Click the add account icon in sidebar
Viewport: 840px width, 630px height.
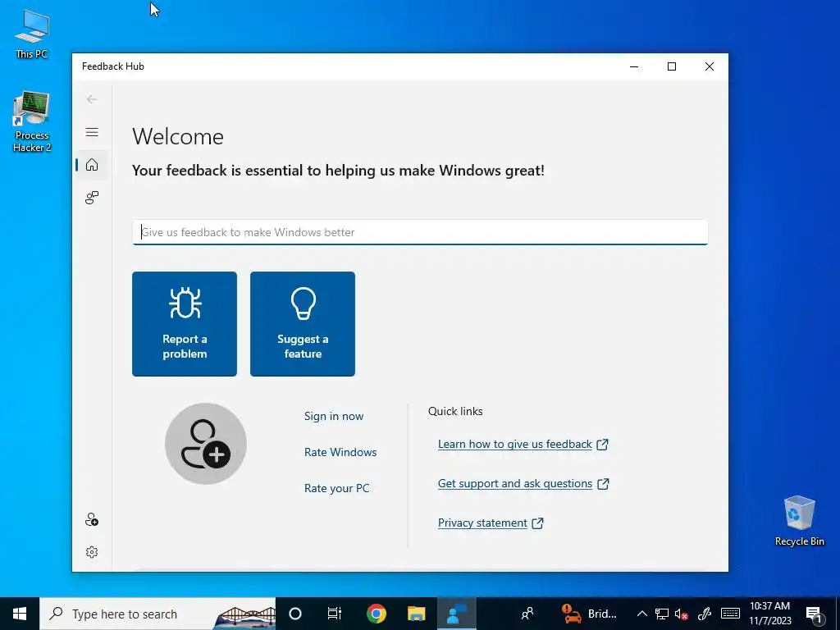point(92,519)
